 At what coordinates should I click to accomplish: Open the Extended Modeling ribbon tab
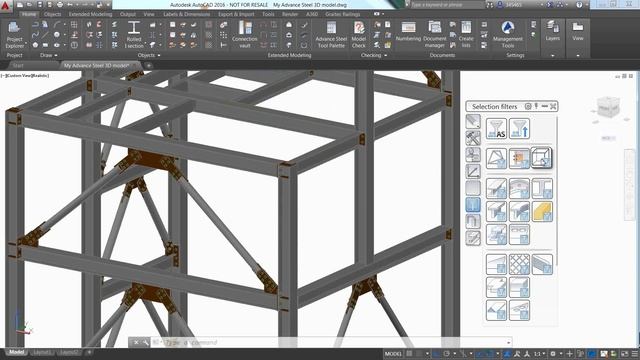tap(90, 14)
